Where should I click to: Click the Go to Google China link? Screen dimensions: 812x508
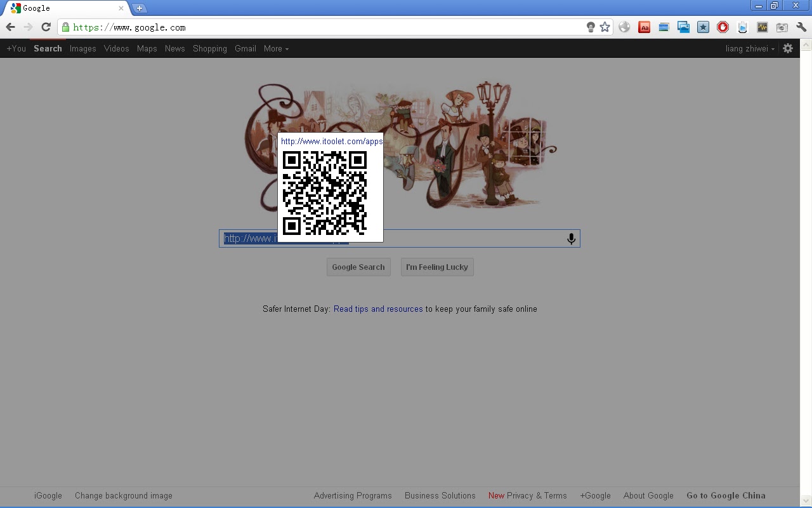pos(726,495)
